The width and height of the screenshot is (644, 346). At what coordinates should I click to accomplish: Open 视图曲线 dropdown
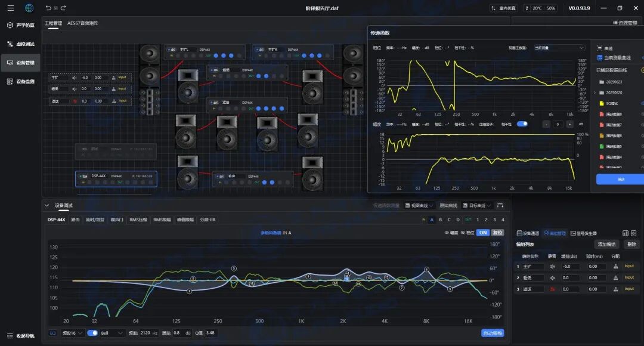(x=419, y=205)
